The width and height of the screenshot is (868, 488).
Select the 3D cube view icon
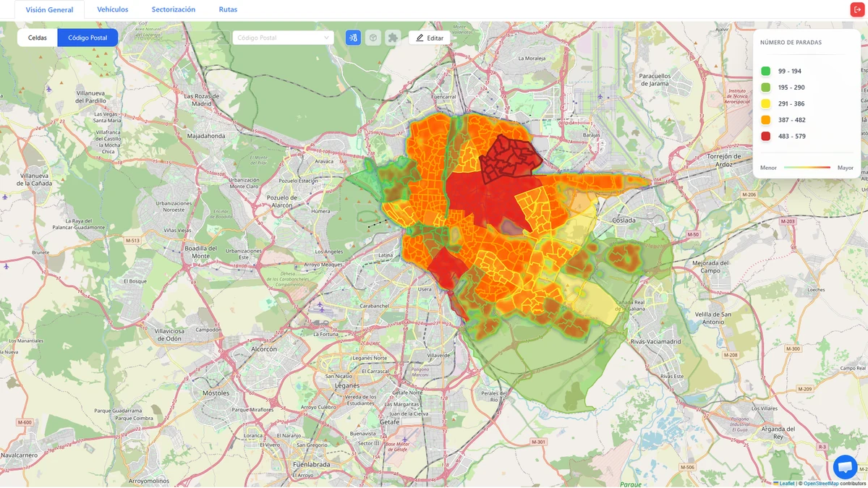373,38
